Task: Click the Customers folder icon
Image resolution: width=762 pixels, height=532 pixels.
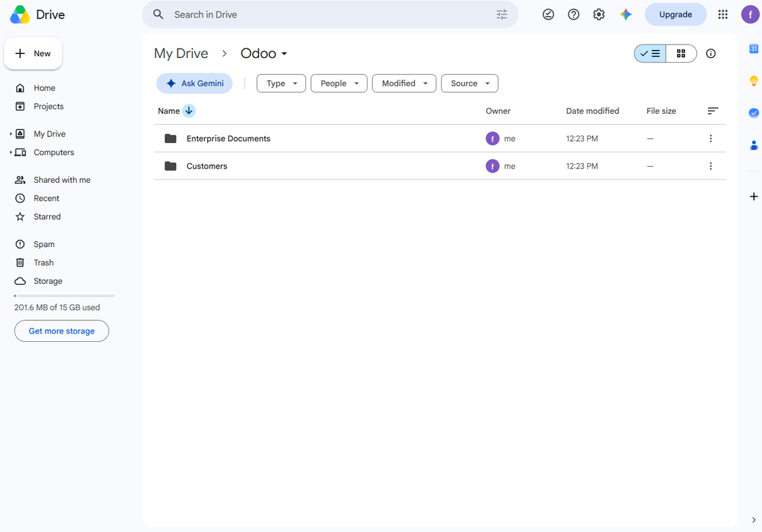Action: pos(171,166)
